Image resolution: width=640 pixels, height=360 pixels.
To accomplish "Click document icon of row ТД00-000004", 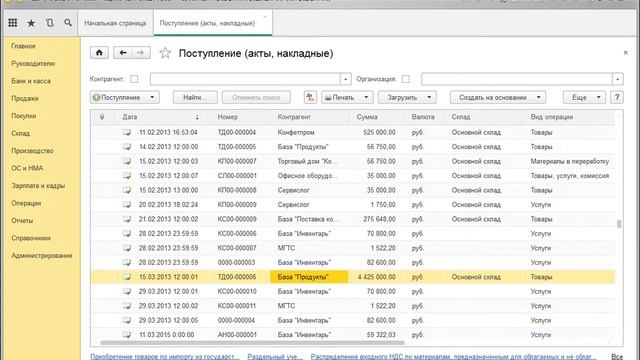I will [x=127, y=132].
